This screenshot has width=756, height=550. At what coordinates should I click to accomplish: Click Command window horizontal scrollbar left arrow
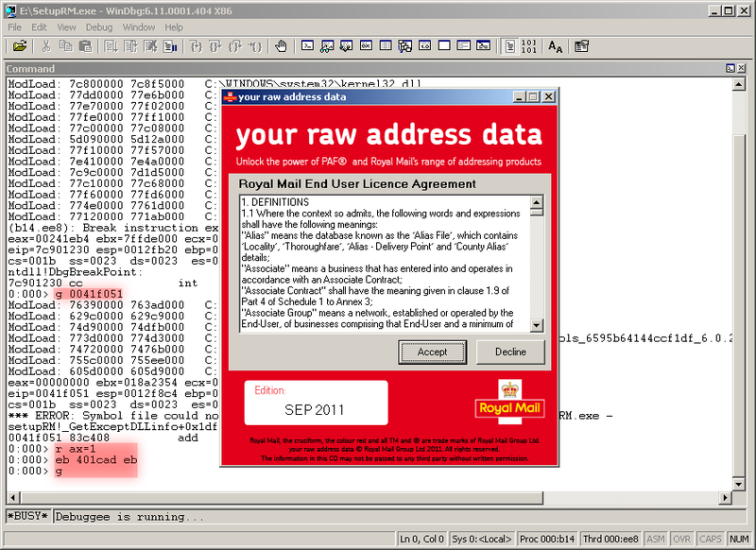pos(13,497)
